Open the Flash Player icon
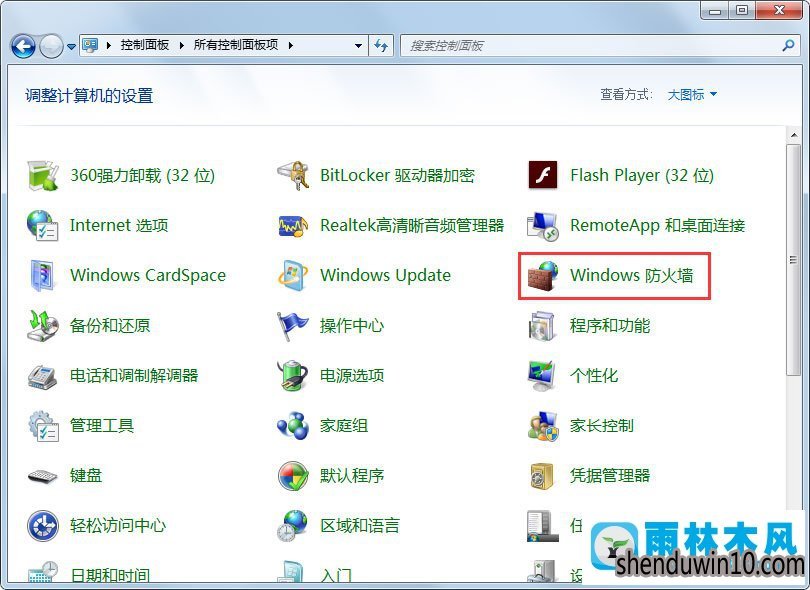This screenshot has width=810, height=590. (542, 175)
